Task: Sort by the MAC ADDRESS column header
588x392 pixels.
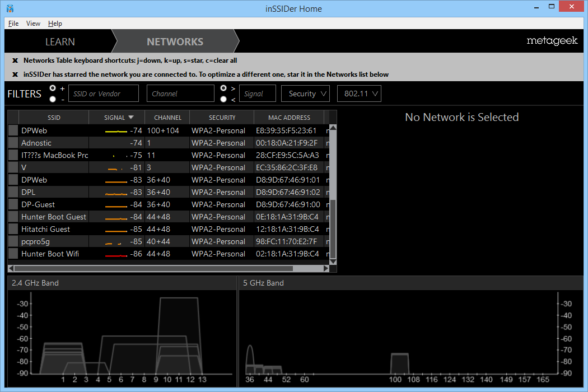Action: click(x=289, y=118)
